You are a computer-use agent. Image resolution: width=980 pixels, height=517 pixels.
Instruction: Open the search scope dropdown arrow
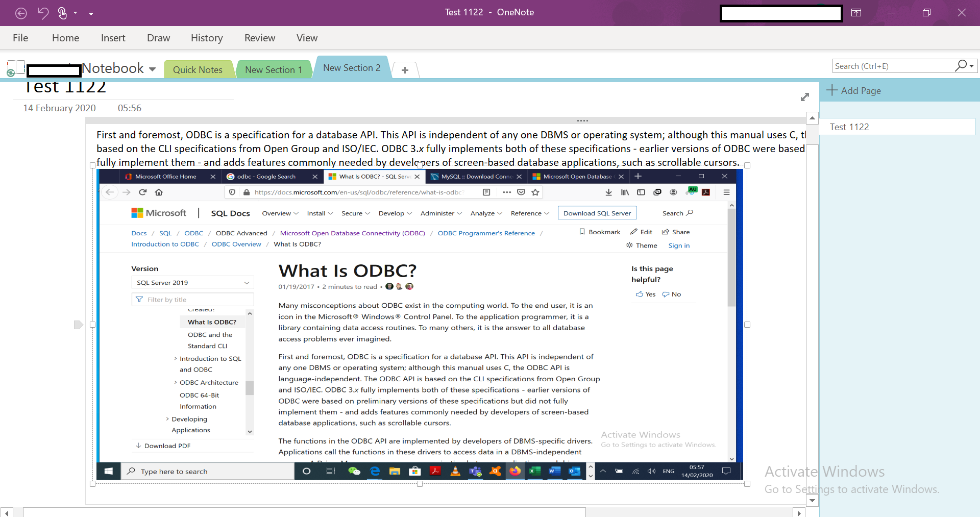(x=972, y=66)
